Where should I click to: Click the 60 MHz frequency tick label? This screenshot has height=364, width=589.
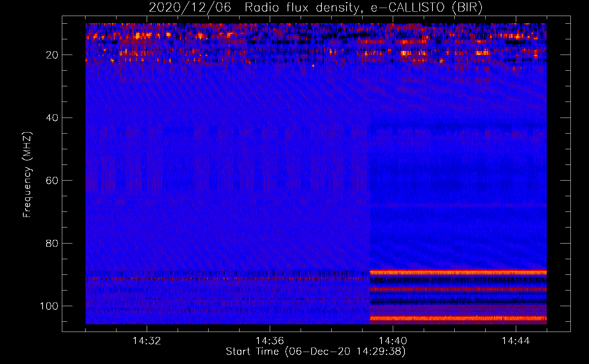pos(52,181)
